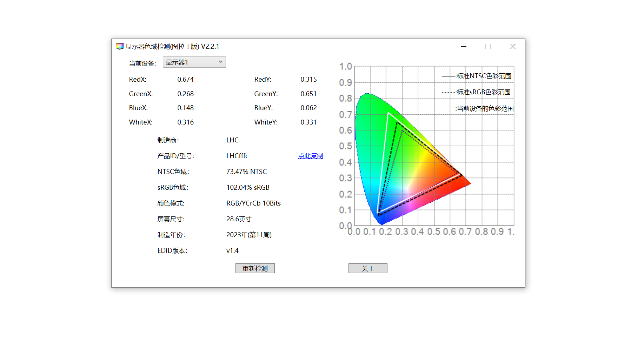
Task: Click the blue tip of the gamut chart
Action: click(x=381, y=220)
